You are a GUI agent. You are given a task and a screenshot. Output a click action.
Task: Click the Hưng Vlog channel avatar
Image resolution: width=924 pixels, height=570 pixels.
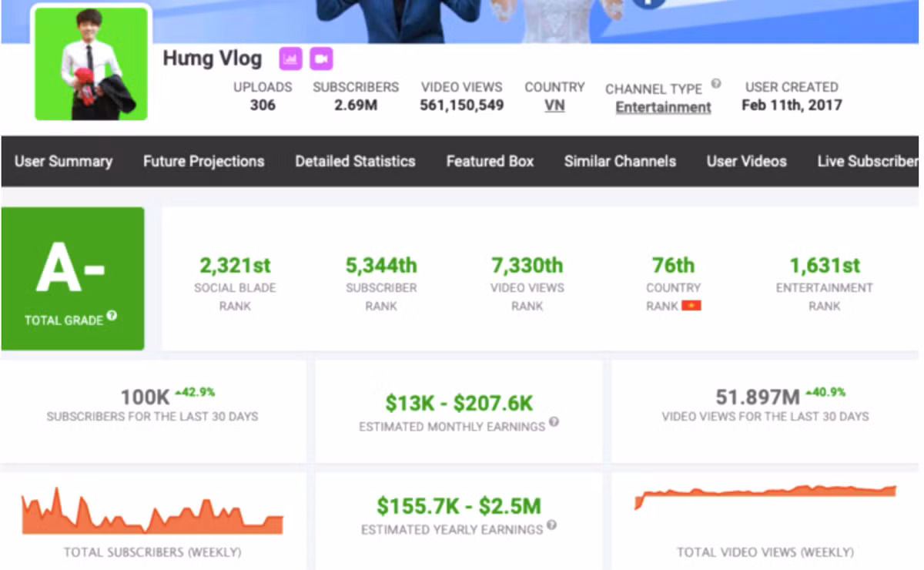coord(91,64)
